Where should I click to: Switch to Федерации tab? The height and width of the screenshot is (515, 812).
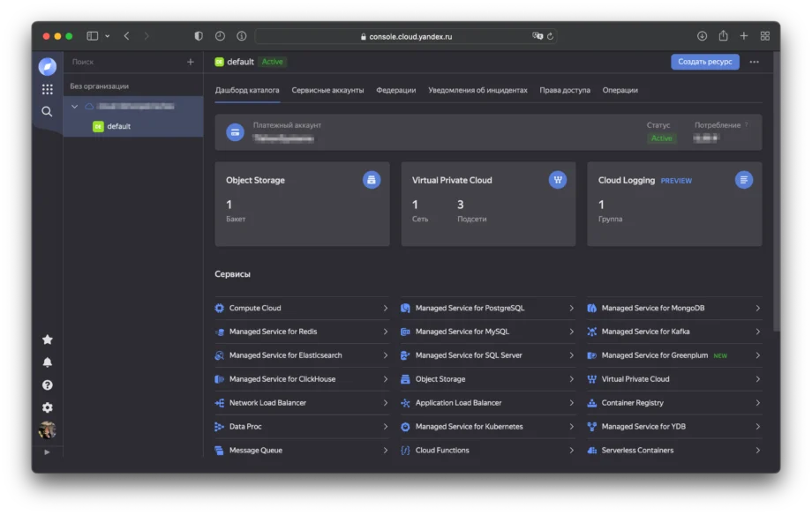pos(395,90)
